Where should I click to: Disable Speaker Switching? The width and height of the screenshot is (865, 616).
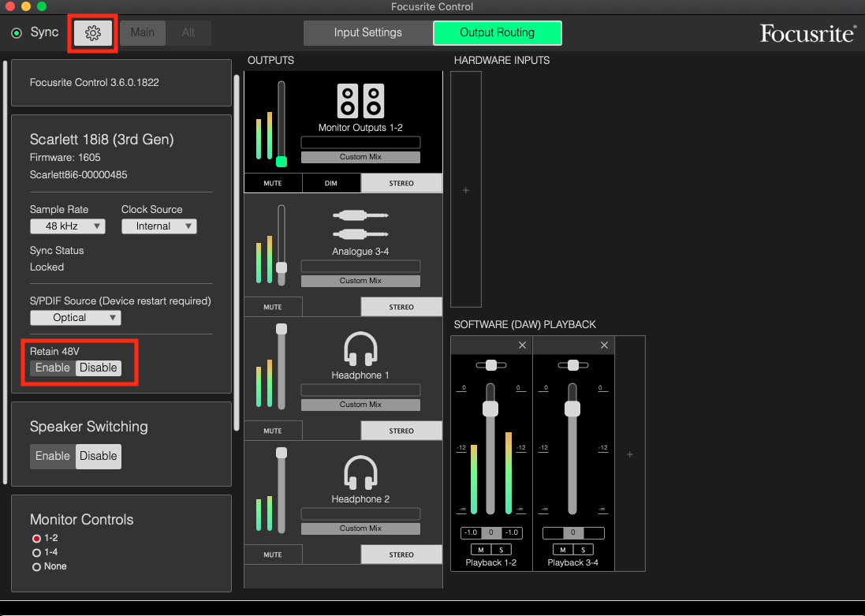[99, 456]
